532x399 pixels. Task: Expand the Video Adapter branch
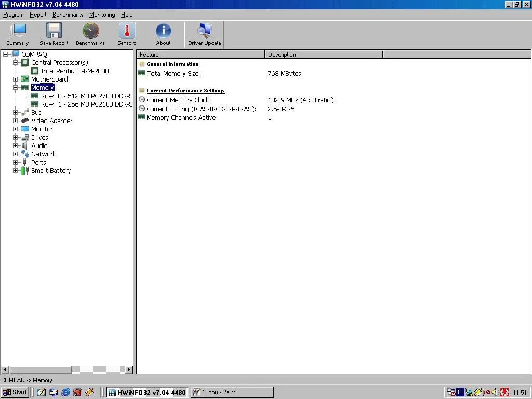(15, 121)
